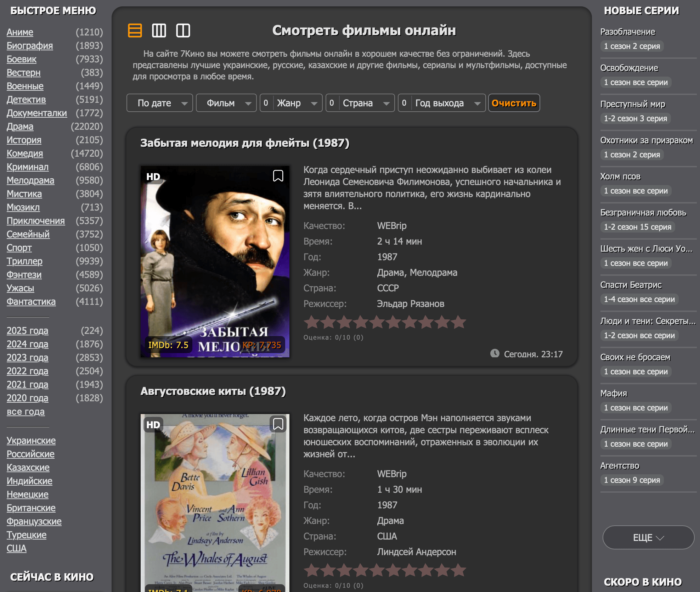The image size is (700, 592).
Task: Browse films from 2023 года
Action: coord(28,358)
